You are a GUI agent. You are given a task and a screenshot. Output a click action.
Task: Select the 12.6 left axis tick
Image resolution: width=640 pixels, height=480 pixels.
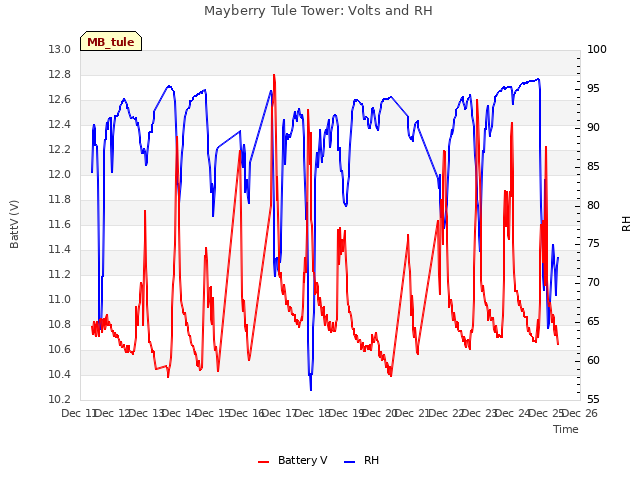tap(60, 100)
